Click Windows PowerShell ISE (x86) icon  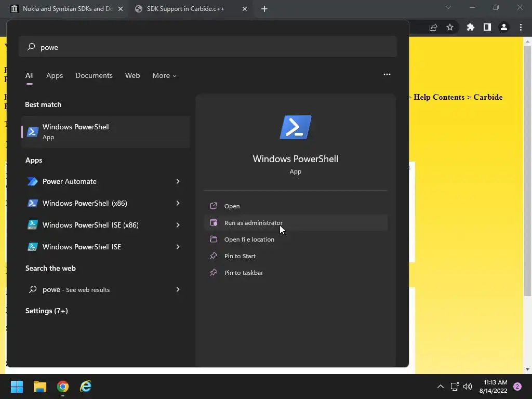(33, 225)
